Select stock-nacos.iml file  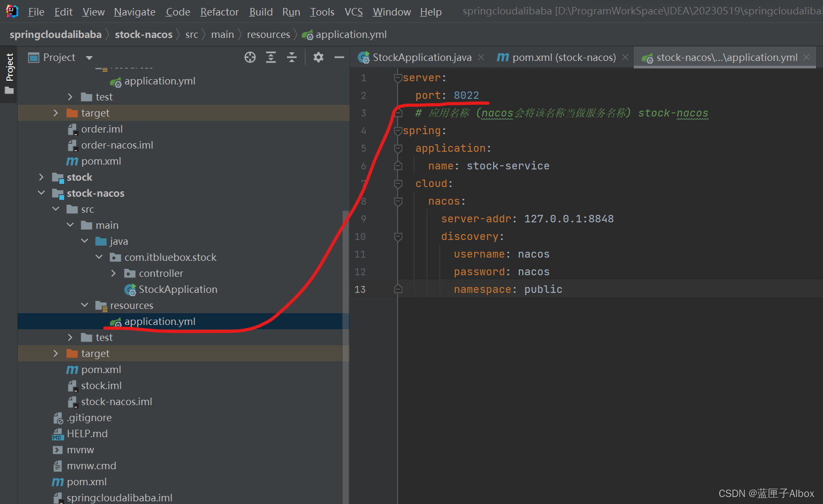[x=110, y=401]
